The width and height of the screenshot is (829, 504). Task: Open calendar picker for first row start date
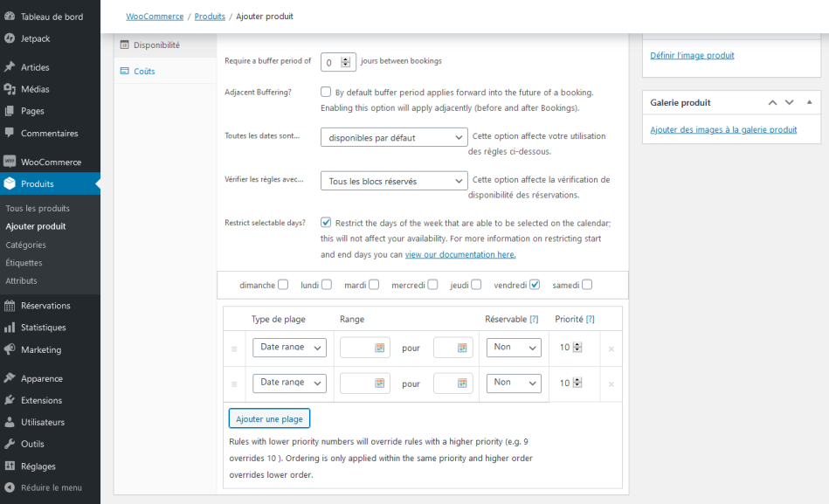(x=379, y=348)
